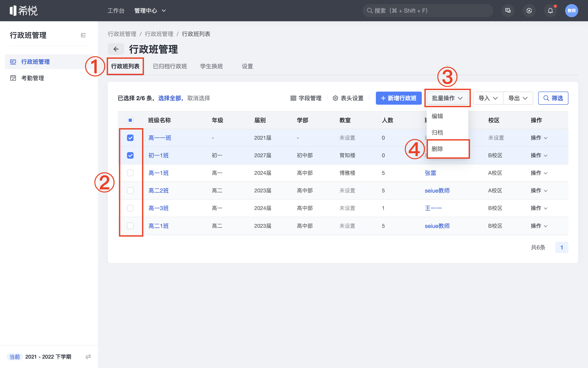Open class link 高二1班

158,226
